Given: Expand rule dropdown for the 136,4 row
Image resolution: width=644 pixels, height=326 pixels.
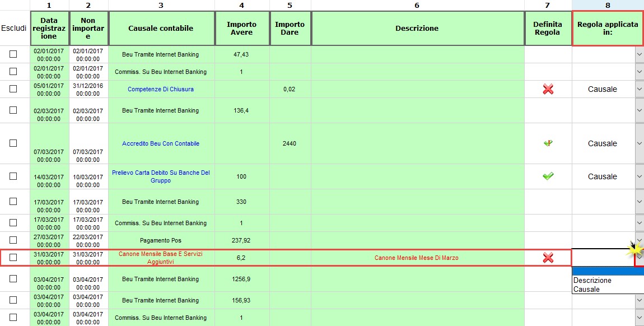Looking at the screenshot, I should 640,110.
